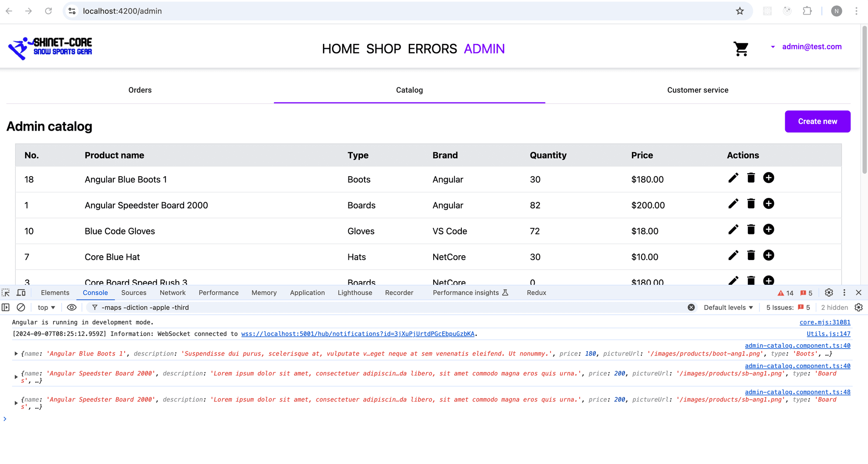Click the Create new button

(x=817, y=122)
